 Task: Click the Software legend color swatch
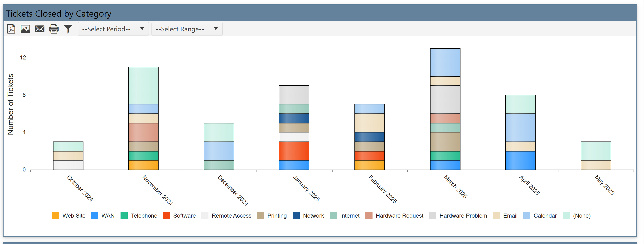(166, 216)
